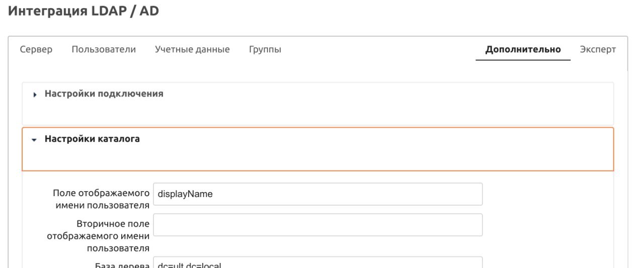Go to the Группы tab

pyautogui.click(x=265, y=50)
